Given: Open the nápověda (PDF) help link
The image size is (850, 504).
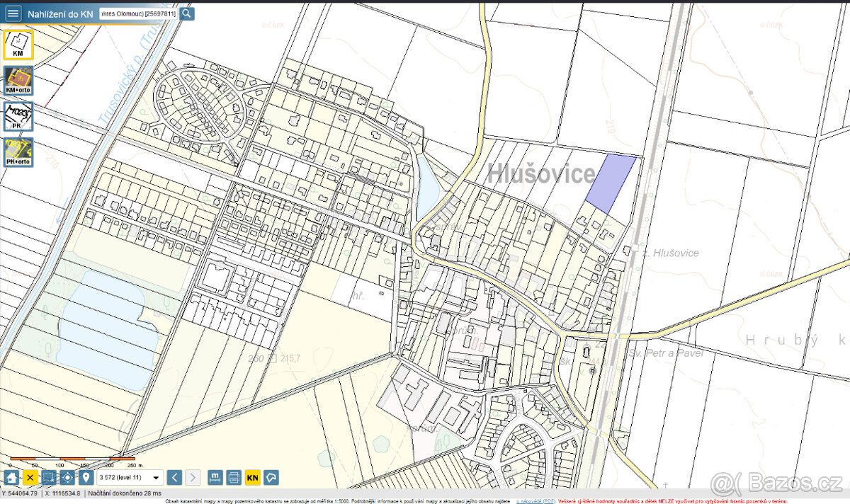Looking at the screenshot, I should point(535,501).
